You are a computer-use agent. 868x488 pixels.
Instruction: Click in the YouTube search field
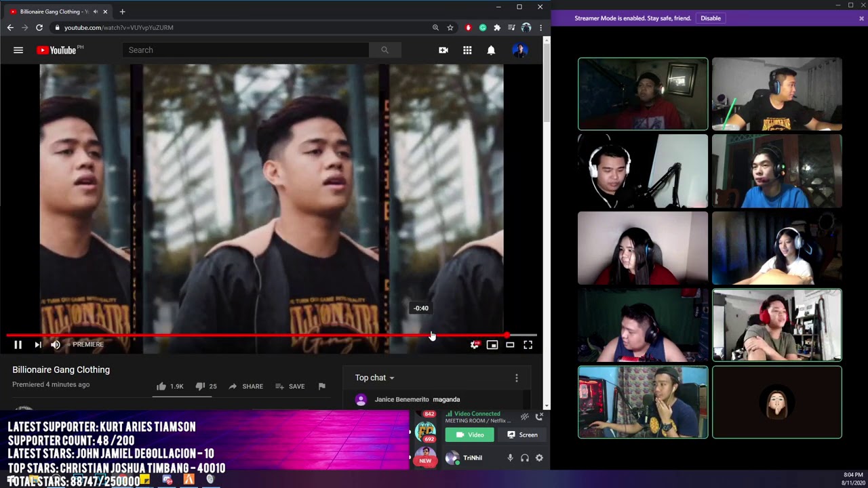click(245, 50)
